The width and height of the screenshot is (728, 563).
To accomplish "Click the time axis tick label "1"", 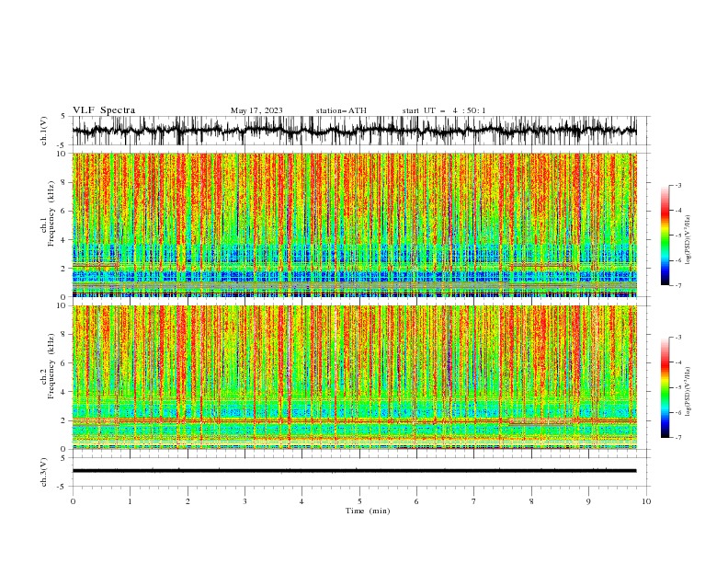I will pos(131,501).
